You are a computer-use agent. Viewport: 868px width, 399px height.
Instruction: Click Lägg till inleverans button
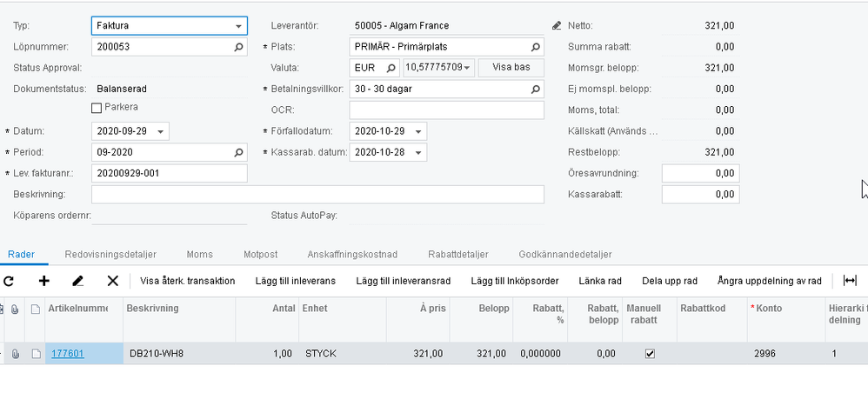click(295, 281)
